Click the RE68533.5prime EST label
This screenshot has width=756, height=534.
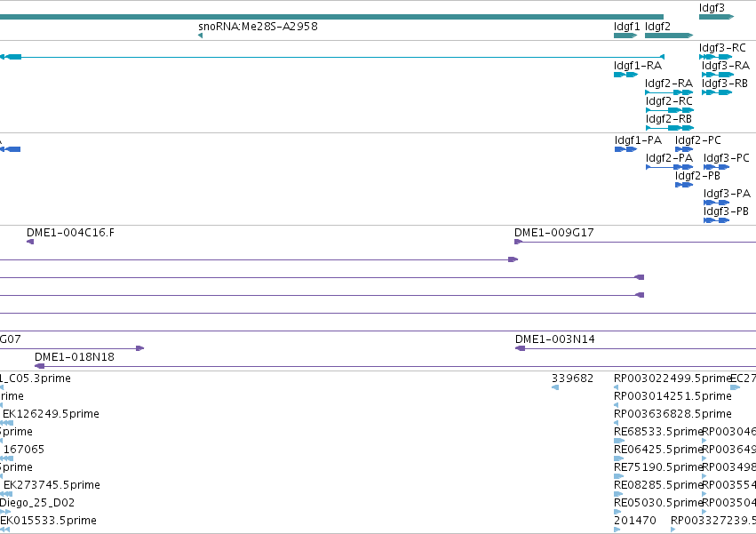(x=657, y=432)
